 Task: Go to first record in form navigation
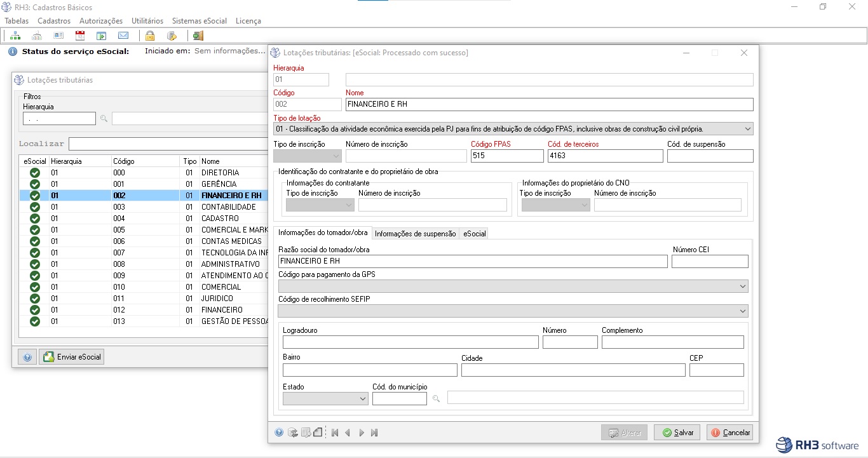point(335,433)
